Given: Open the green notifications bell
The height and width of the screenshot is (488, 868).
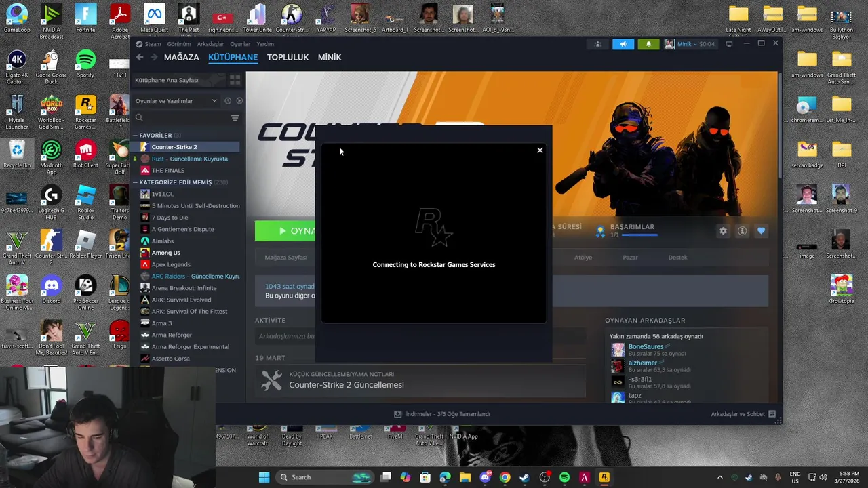Looking at the screenshot, I should tap(648, 44).
